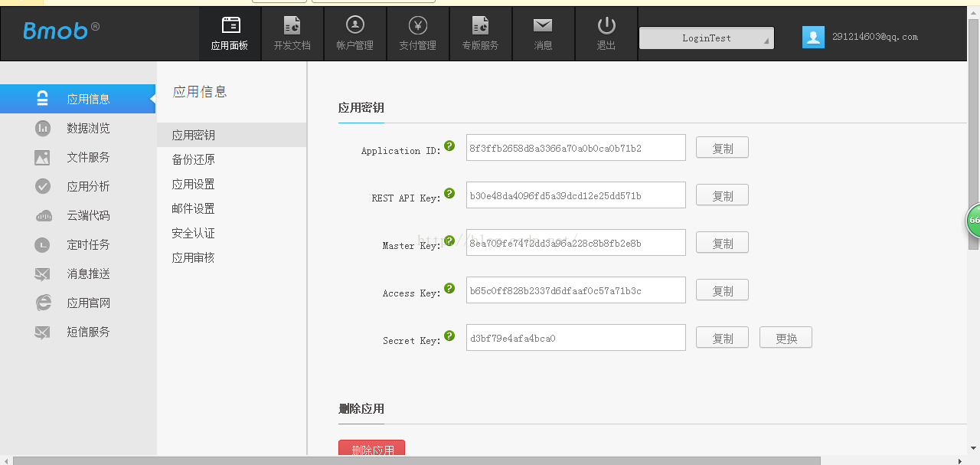Click the vertical scrollbar thumb
Image resolution: width=980 pixels, height=465 pixels.
click(x=973, y=134)
